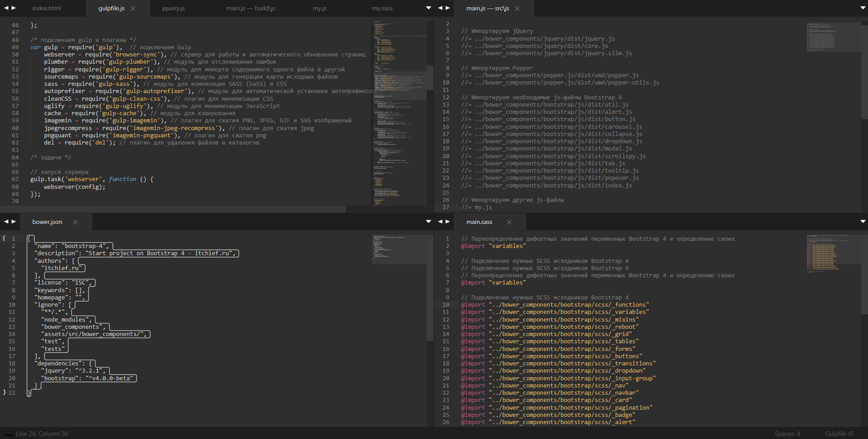
Task: Click 'Spaces: 4' indentation setting in status bar
Action: (787, 434)
